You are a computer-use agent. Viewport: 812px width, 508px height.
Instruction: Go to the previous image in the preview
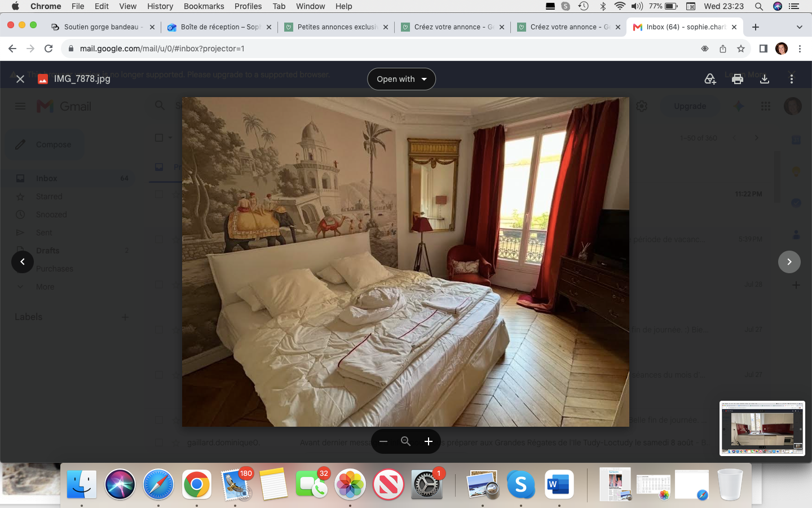click(23, 262)
